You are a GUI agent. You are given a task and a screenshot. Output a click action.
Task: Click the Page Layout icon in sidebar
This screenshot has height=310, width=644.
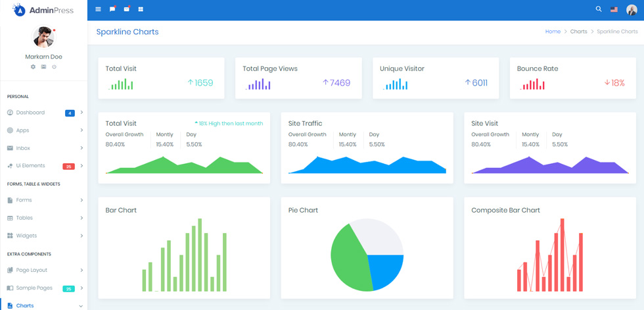coord(11,270)
